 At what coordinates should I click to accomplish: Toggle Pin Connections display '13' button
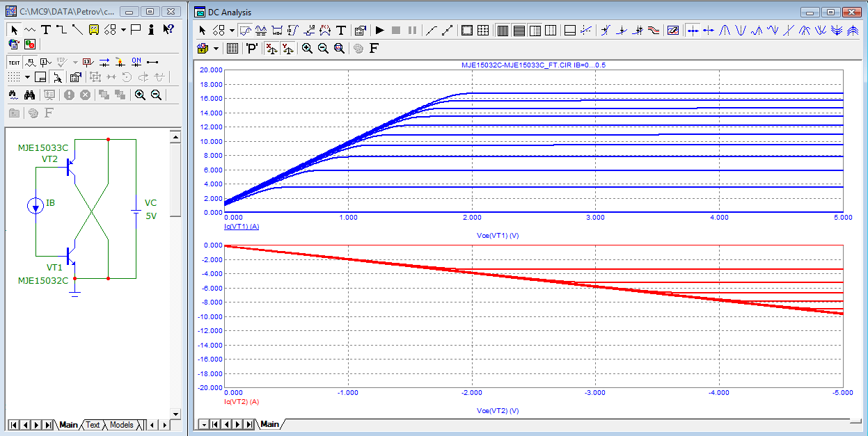coord(87,63)
